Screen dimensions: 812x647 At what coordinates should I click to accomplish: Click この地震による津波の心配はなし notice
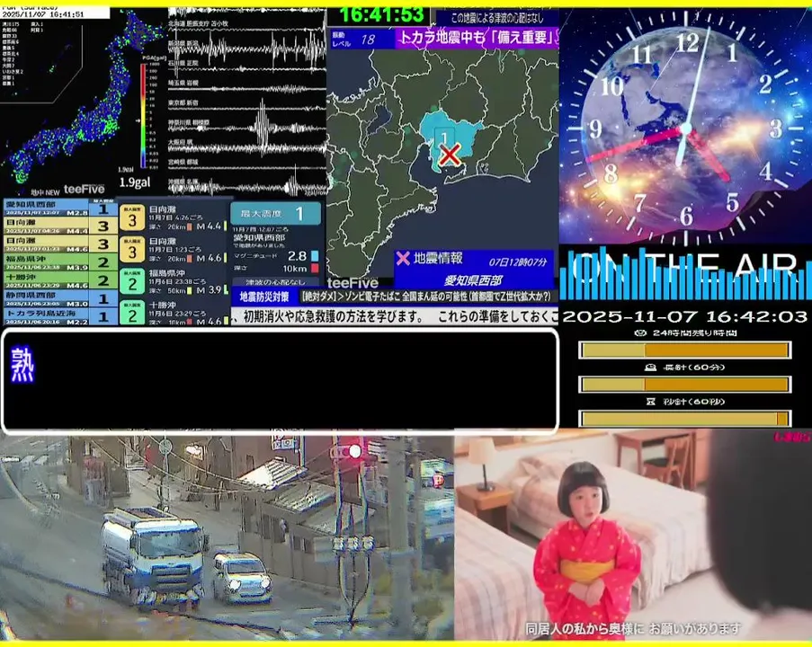[497, 18]
